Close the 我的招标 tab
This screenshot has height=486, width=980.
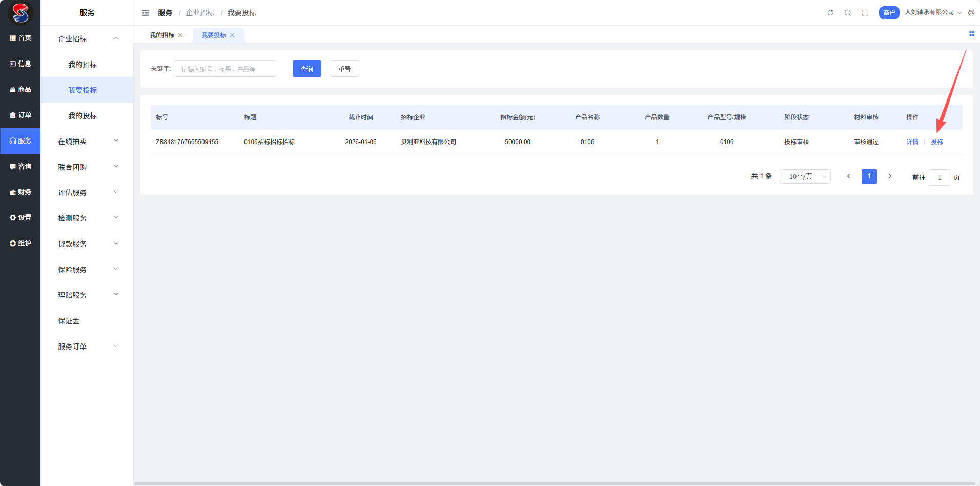[180, 35]
